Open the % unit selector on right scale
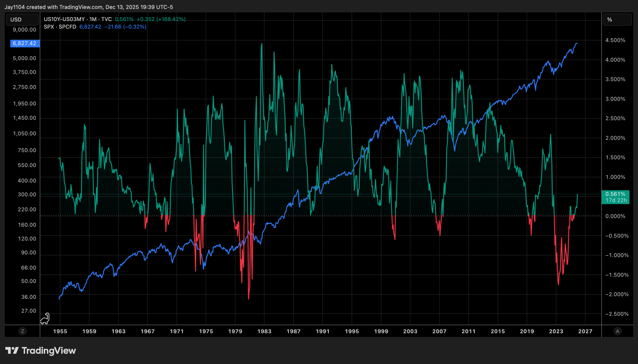638x364 pixels. [617, 19]
